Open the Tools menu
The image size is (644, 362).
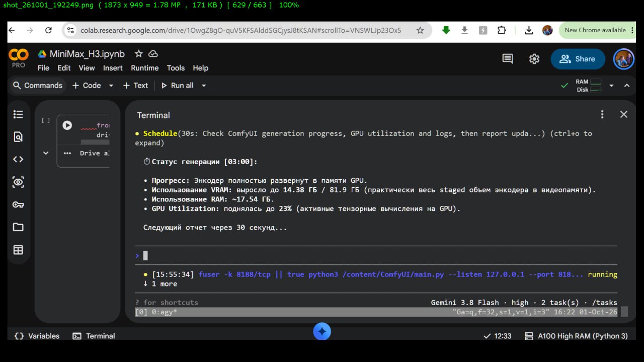click(176, 68)
